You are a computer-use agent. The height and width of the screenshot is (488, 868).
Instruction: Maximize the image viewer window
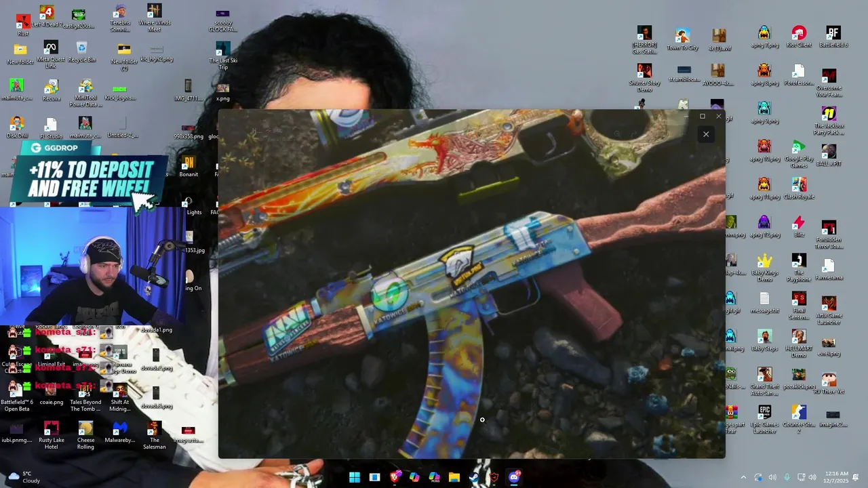[x=703, y=117]
